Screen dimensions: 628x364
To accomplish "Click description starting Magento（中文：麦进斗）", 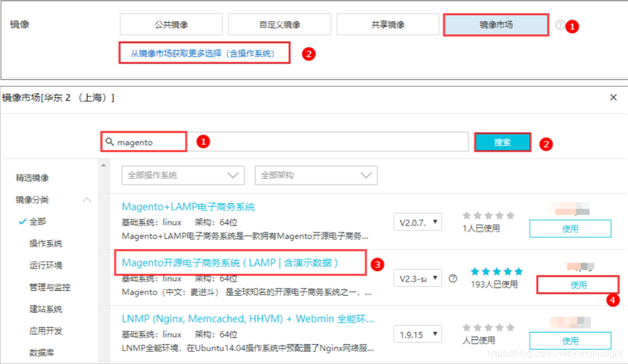I will click(247, 292).
